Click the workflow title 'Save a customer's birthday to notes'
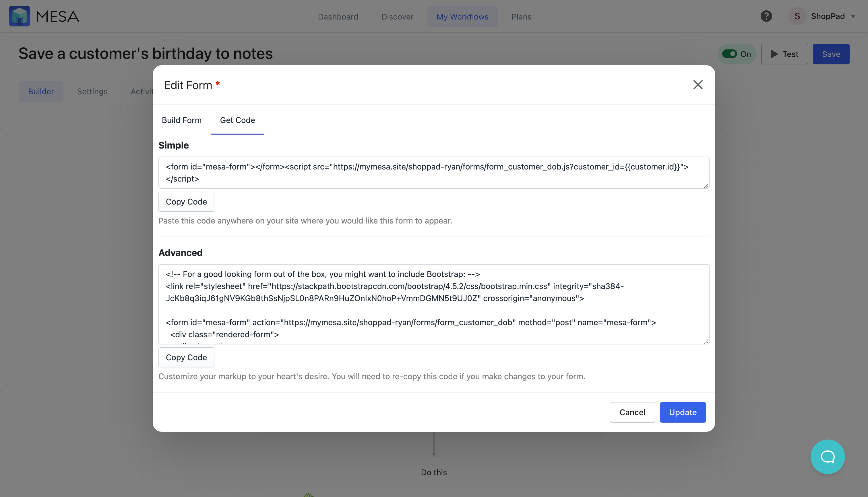This screenshot has height=497, width=868. pos(146,54)
